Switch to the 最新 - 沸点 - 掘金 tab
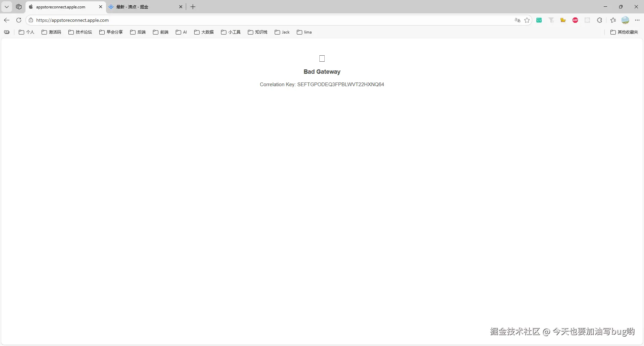 click(144, 7)
